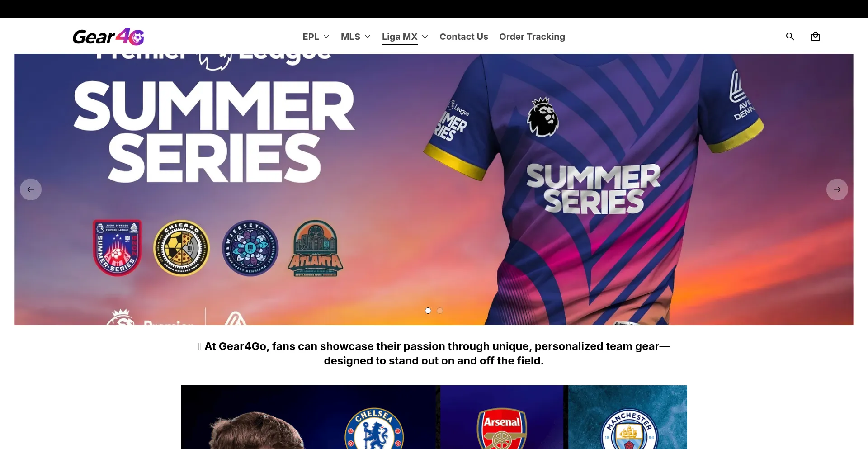
Task: Open the search magnifier icon
Action: point(790,37)
